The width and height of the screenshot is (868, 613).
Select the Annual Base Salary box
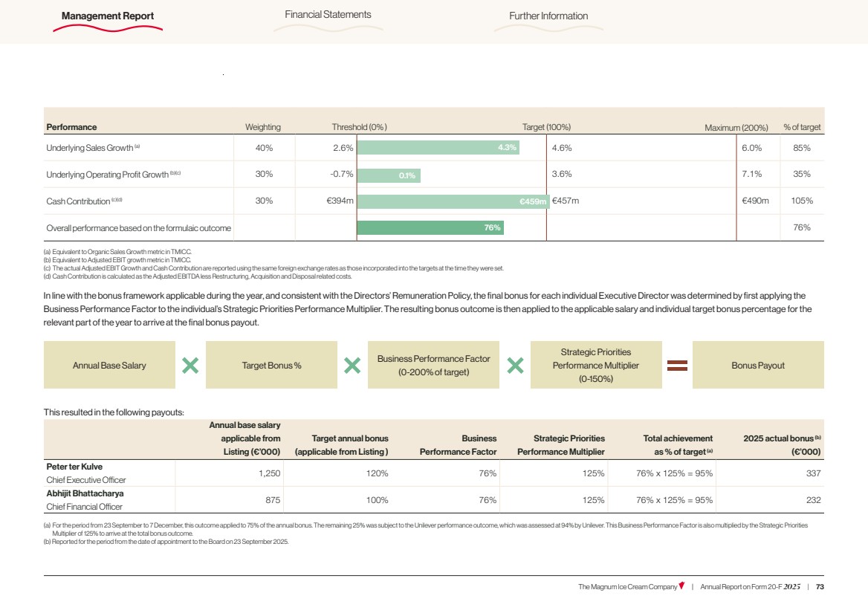click(109, 365)
